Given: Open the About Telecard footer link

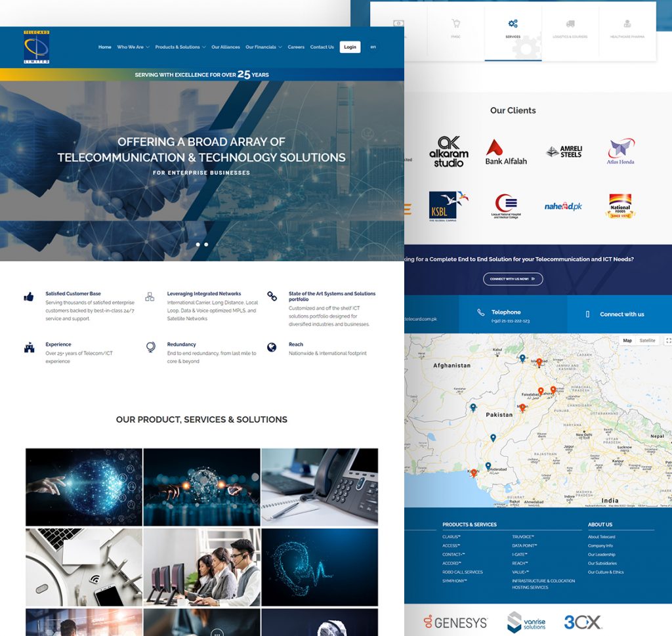Looking at the screenshot, I should [x=601, y=537].
